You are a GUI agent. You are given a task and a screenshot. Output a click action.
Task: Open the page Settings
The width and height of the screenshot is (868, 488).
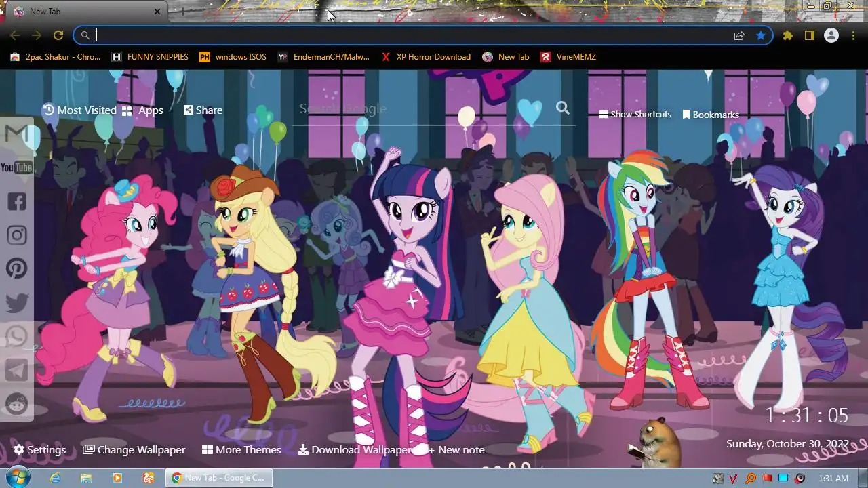tap(40, 450)
